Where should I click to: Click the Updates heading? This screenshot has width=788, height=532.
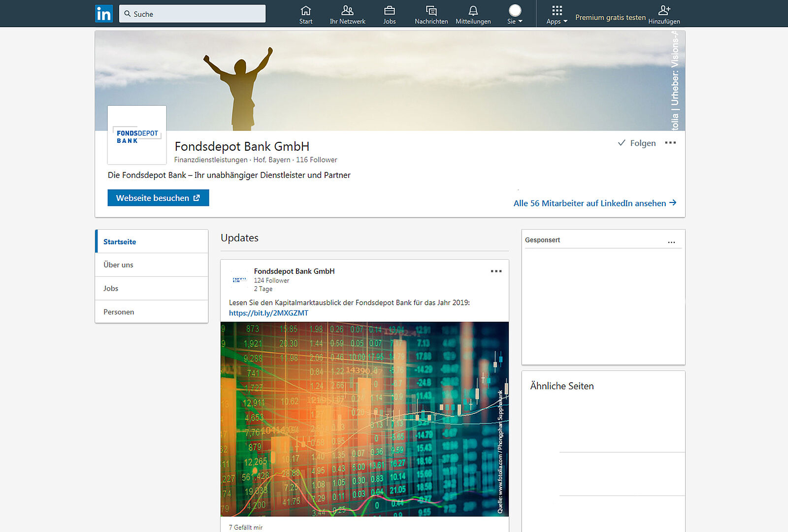coord(239,238)
